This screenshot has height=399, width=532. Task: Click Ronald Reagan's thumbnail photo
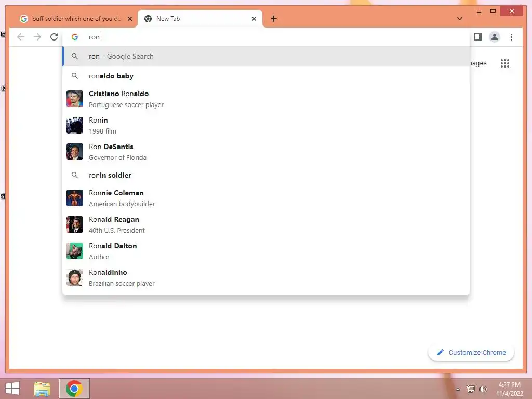click(x=75, y=224)
